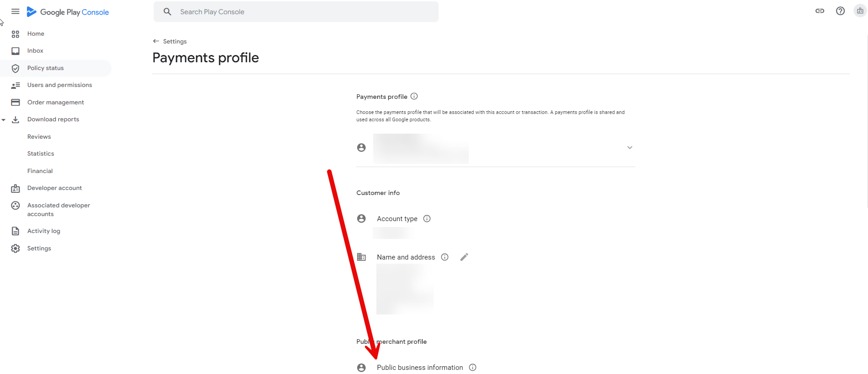This screenshot has height=374, width=868.
Task: Click the developer account avatar icon
Action: click(860, 11)
